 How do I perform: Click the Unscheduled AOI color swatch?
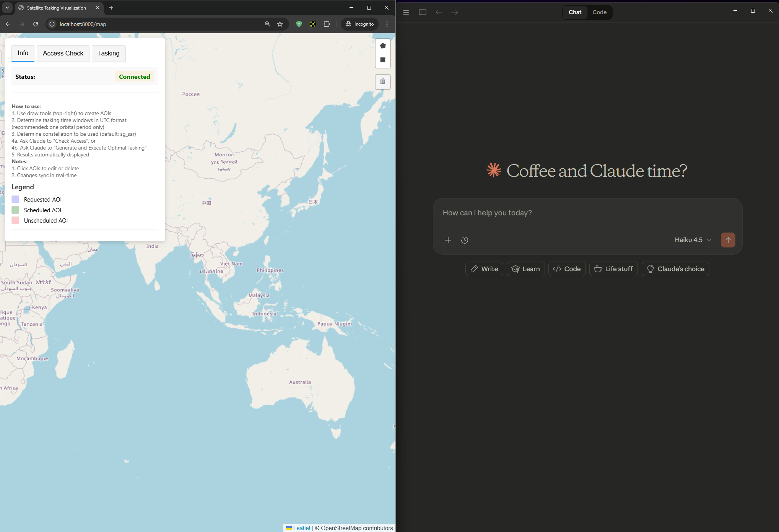(15, 221)
